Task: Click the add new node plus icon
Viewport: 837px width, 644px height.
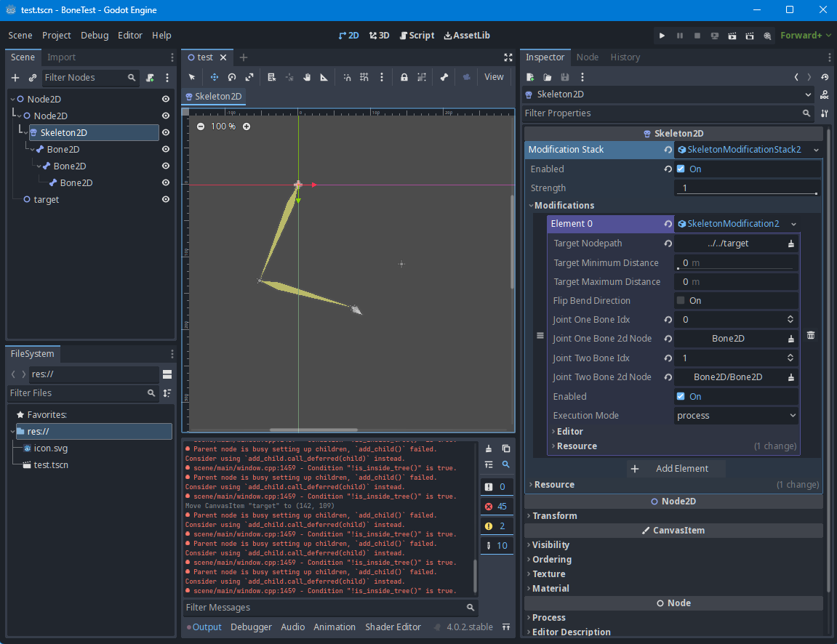Action: coord(15,78)
